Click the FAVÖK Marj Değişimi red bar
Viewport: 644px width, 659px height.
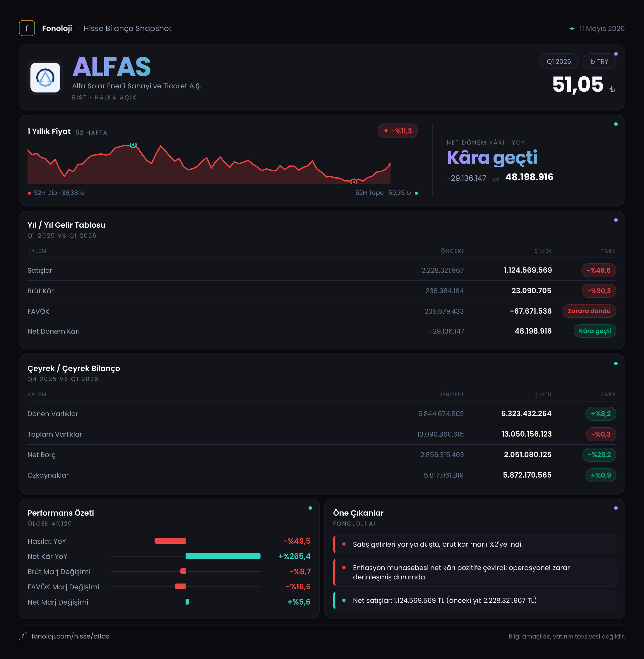click(180, 587)
